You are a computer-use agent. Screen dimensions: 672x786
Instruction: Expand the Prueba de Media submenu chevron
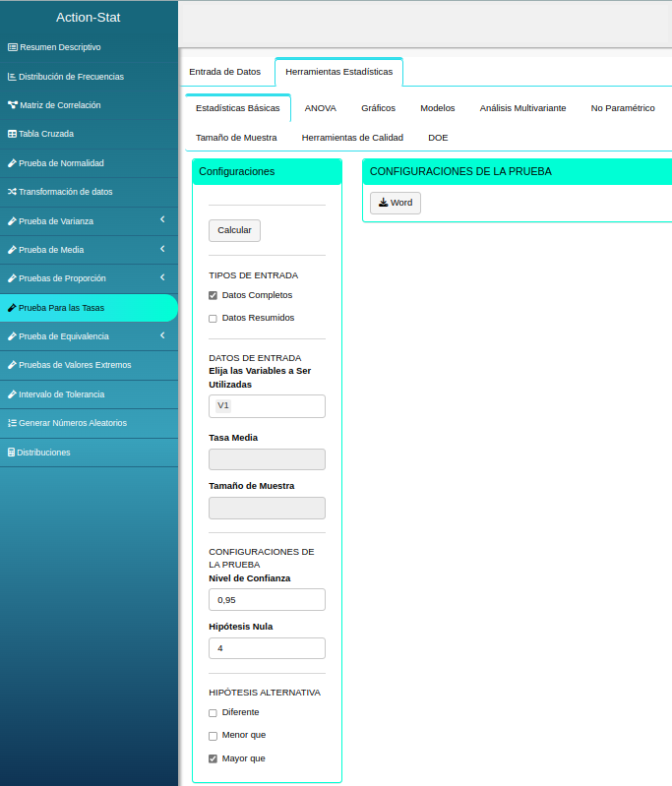click(x=162, y=249)
